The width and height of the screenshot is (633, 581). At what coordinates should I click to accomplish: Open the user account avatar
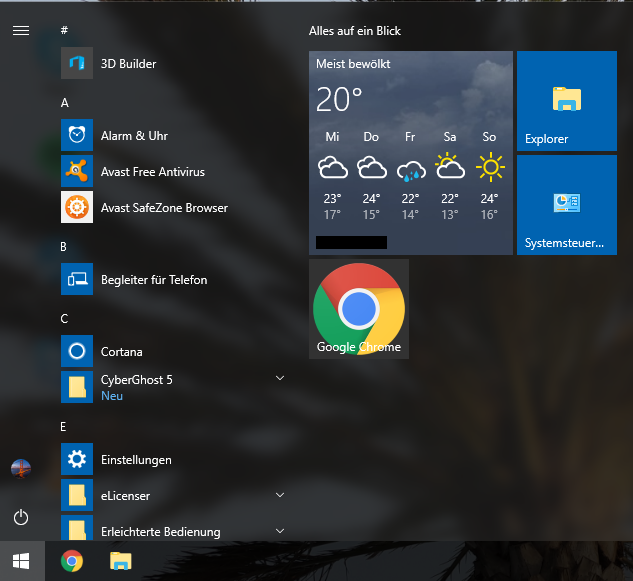click(x=21, y=469)
